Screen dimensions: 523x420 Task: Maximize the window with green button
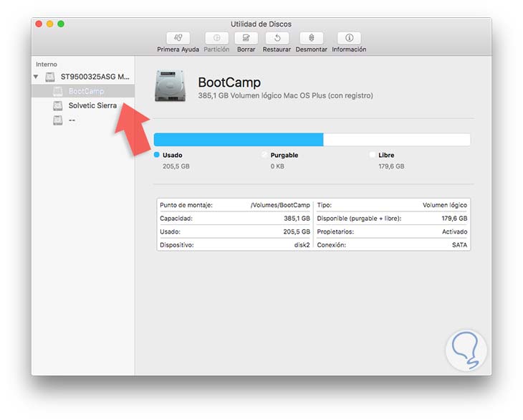pyautogui.click(x=61, y=24)
